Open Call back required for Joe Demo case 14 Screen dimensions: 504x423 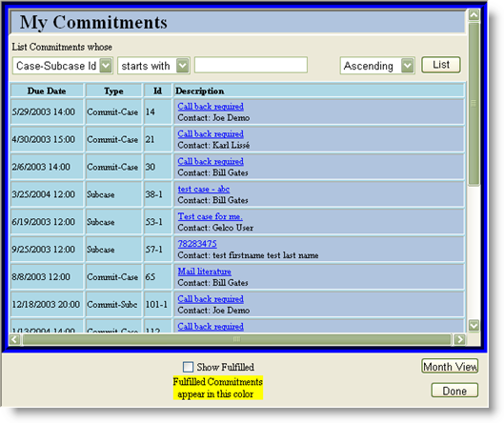211,107
